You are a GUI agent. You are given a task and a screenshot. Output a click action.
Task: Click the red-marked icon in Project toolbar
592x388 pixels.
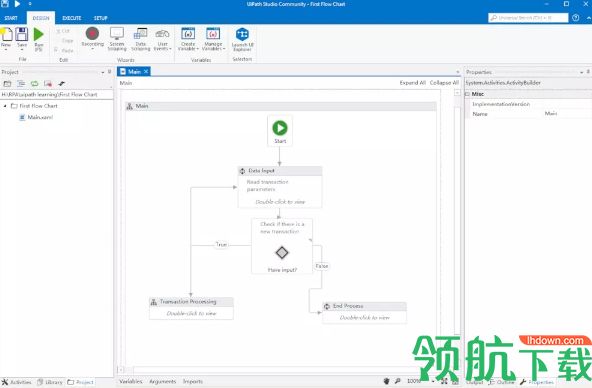[48, 83]
